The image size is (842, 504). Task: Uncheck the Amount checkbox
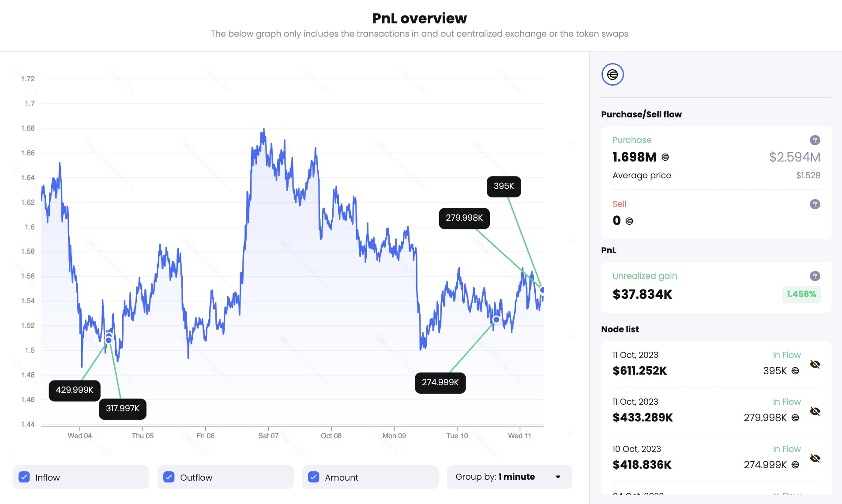click(314, 477)
